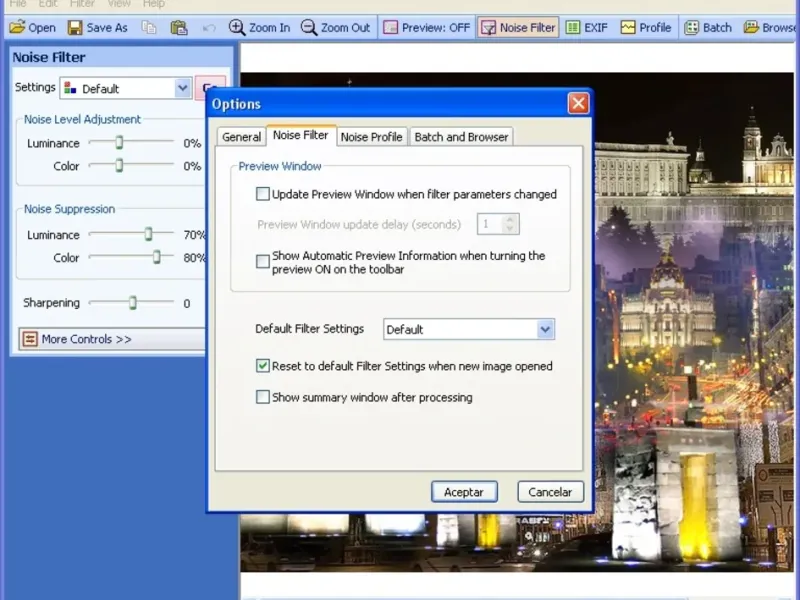Click the Sharpening slider handle
Viewport: 800px width, 600px height.
[x=133, y=302]
